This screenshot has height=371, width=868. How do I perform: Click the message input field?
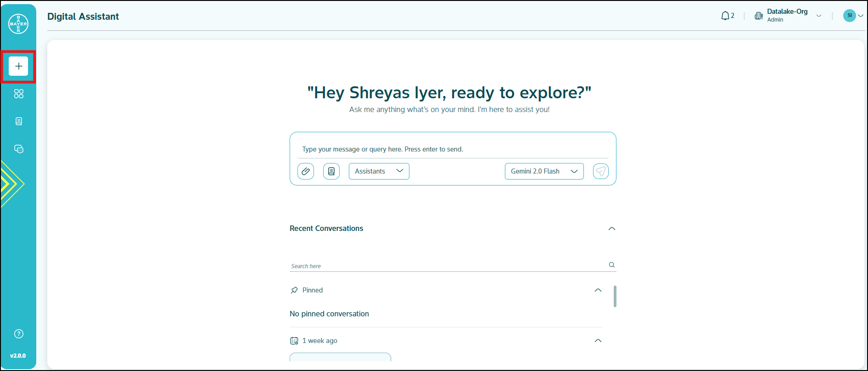pyautogui.click(x=453, y=149)
